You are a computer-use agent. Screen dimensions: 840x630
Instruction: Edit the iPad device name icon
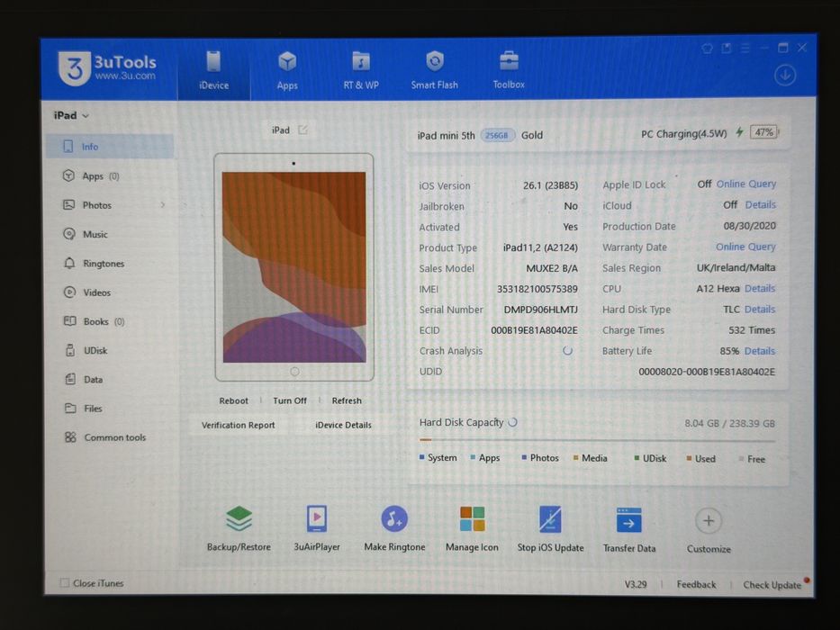(303, 130)
